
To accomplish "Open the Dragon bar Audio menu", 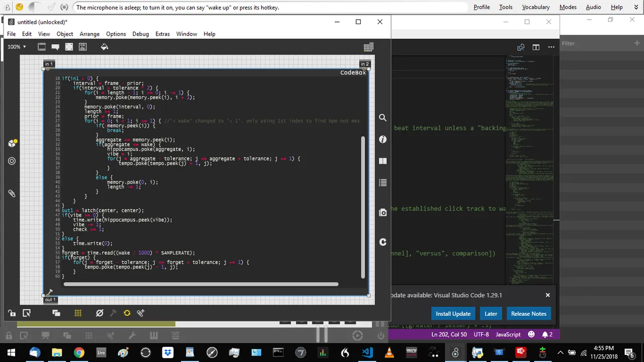I will 593,7.
